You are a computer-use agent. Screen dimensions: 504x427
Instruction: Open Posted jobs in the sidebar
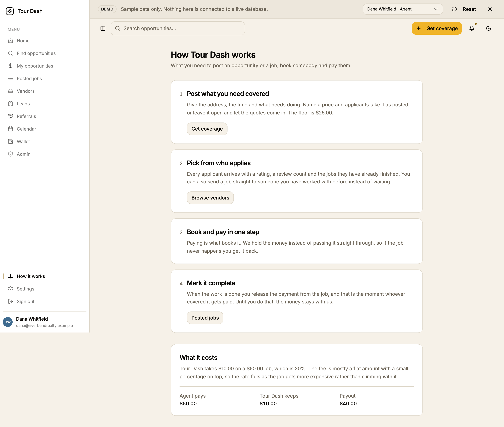tap(45, 78)
